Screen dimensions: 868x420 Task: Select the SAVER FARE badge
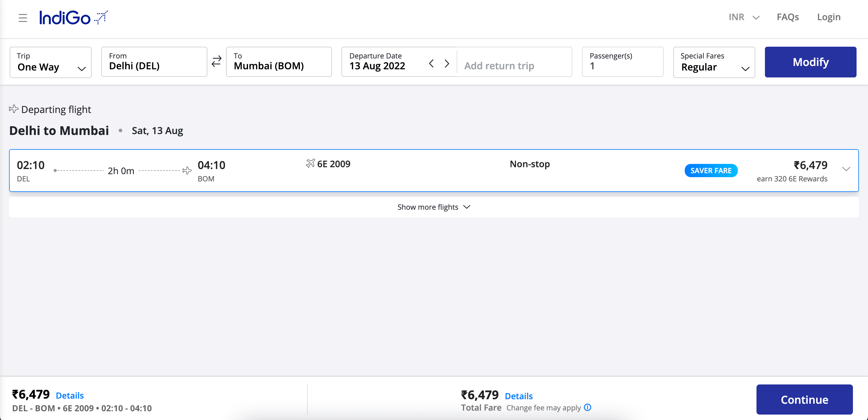coord(711,171)
